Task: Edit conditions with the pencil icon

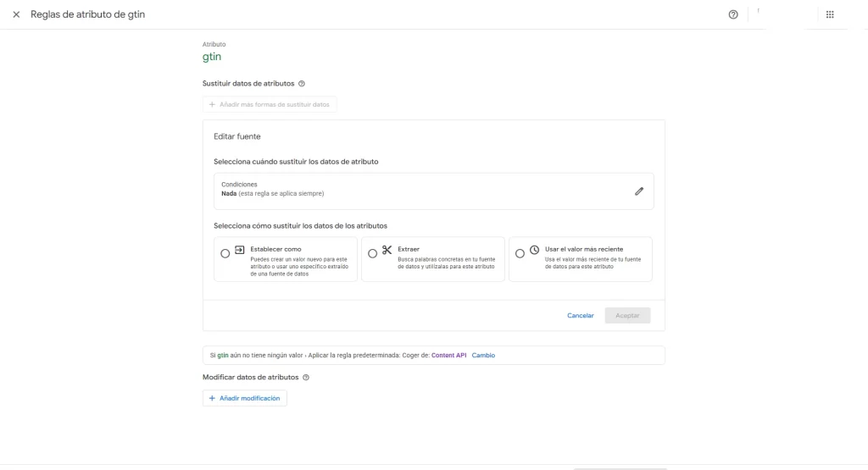Action: [x=639, y=191]
